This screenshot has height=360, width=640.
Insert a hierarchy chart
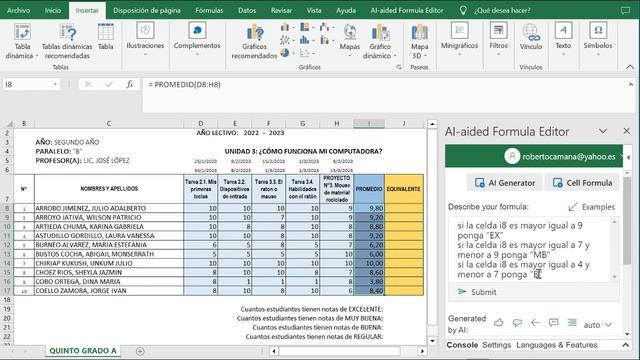click(x=306, y=28)
